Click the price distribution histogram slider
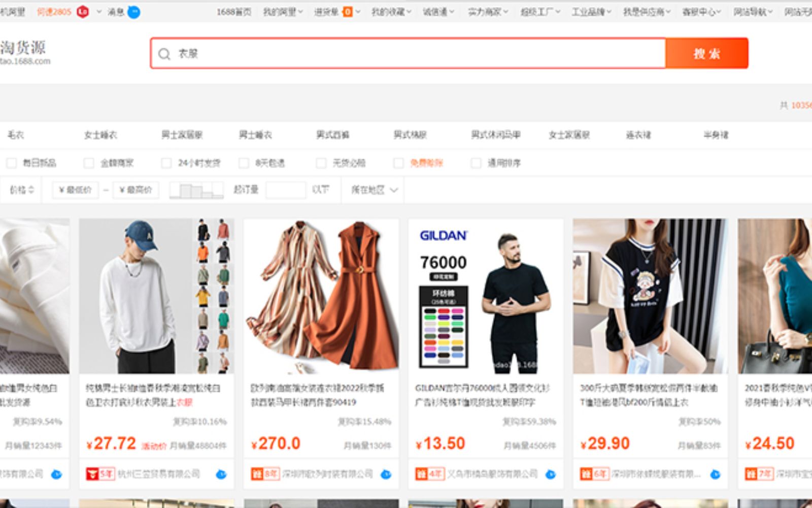This screenshot has height=508, width=812. coord(196,190)
